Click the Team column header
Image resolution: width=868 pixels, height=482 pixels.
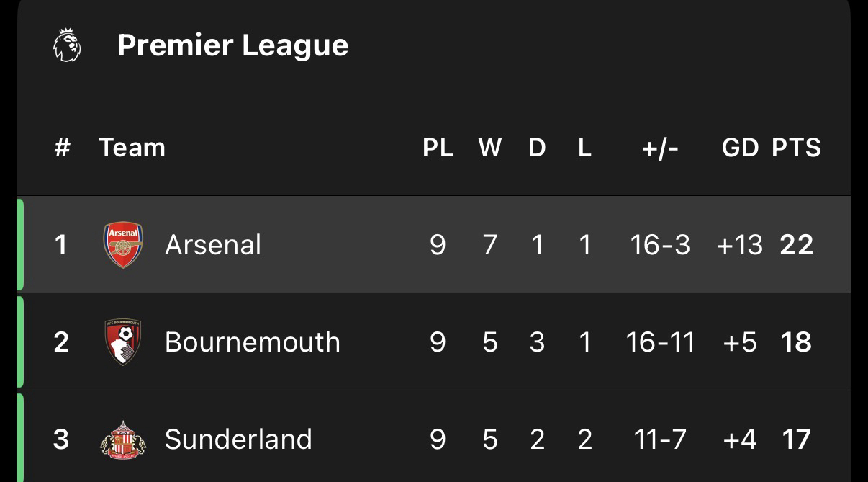click(x=132, y=148)
